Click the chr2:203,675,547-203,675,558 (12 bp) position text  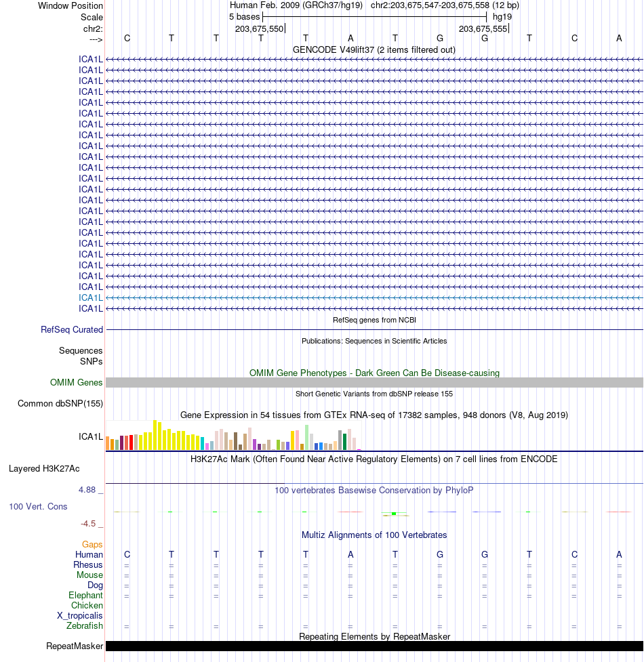tap(445, 5)
